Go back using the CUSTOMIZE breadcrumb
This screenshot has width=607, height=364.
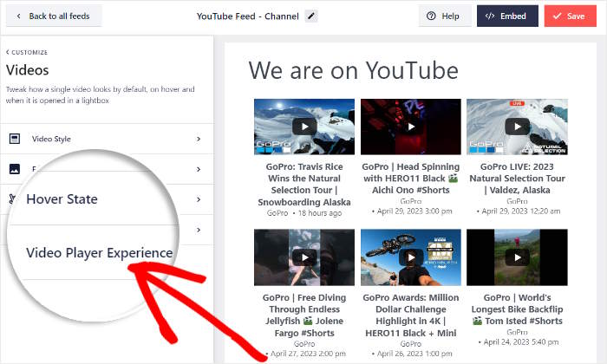(27, 52)
